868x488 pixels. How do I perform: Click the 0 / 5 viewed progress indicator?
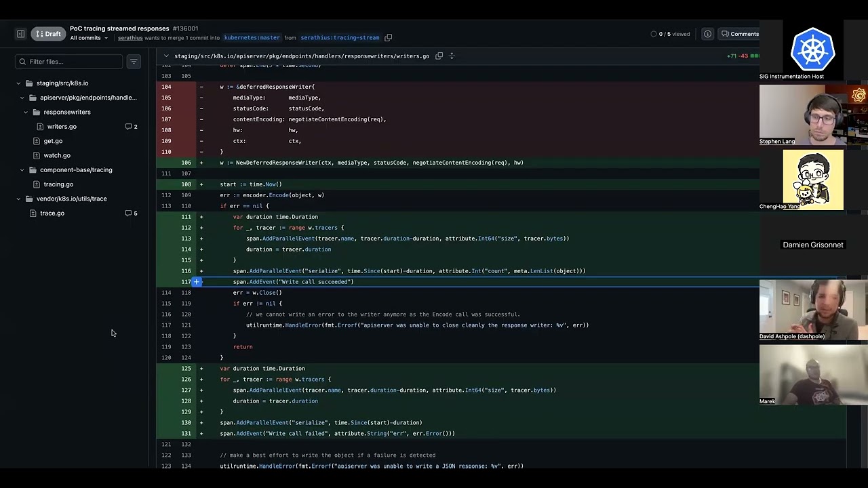click(670, 34)
